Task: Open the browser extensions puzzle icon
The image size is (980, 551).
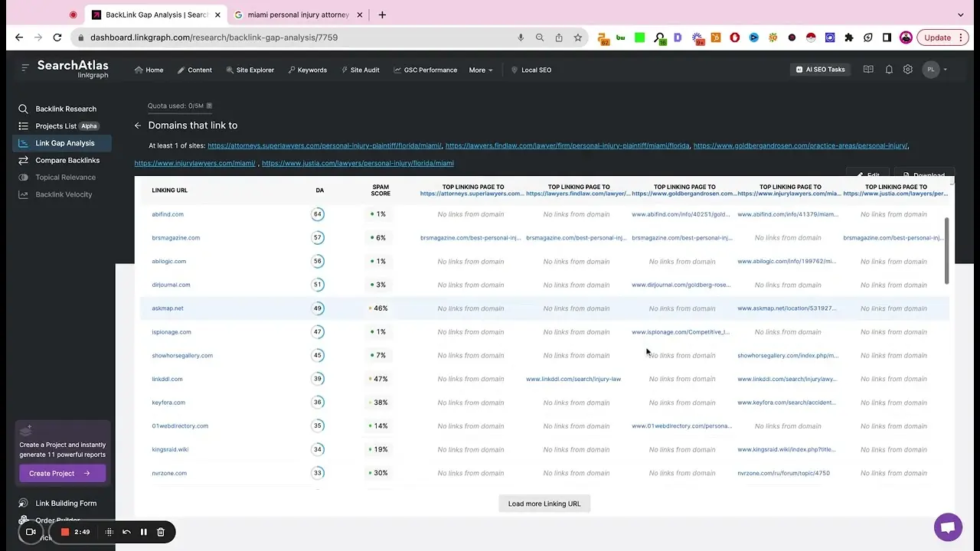Action: click(x=849, y=37)
